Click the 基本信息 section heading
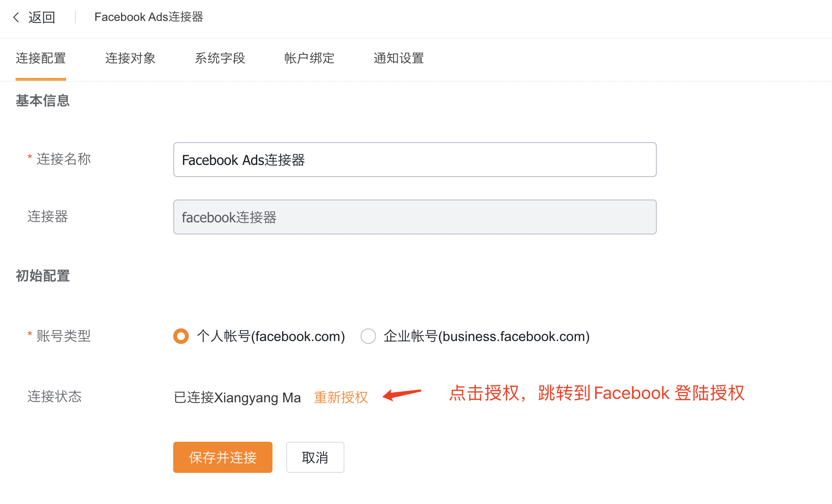The width and height of the screenshot is (832, 504). click(x=43, y=101)
